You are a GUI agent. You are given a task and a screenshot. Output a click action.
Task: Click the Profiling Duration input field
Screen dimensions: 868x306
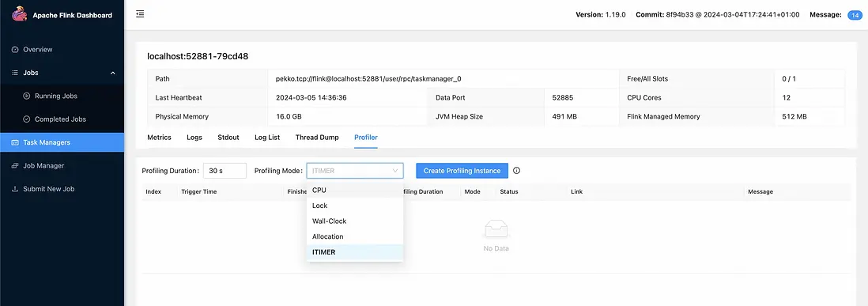click(225, 171)
